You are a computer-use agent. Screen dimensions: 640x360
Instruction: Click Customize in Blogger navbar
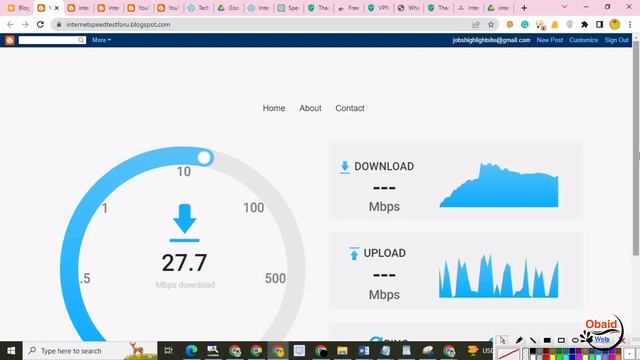(x=584, y=40)
